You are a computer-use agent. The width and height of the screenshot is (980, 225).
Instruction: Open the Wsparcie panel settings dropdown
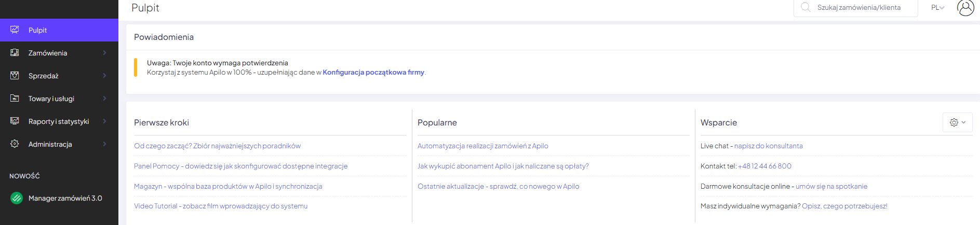(x=957, y=122)
